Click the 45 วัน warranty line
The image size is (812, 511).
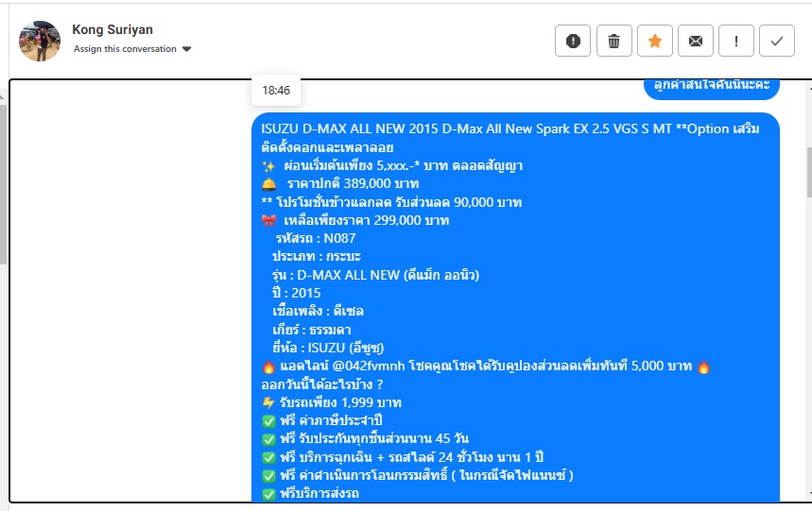(x=365, y=438)
